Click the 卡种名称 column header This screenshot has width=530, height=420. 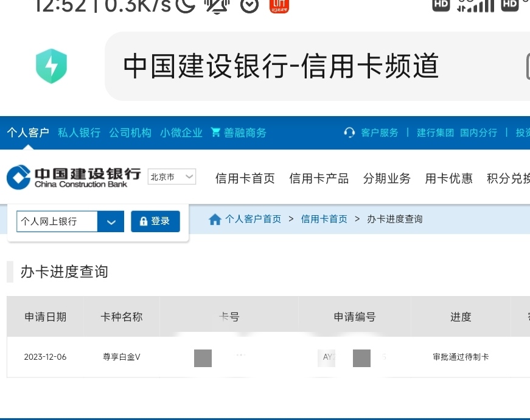[x=121, y=317]
